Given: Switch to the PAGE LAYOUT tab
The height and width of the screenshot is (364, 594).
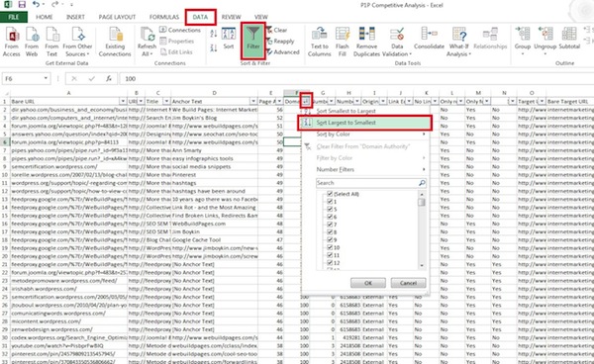Looking at the screenshot, I should click(x=117, y=17).
